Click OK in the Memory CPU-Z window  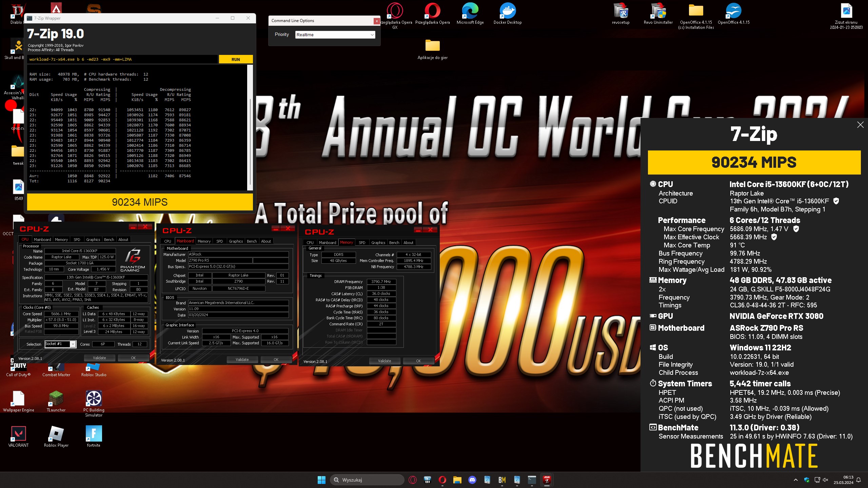pyautogui.click(x=418, y=361)
